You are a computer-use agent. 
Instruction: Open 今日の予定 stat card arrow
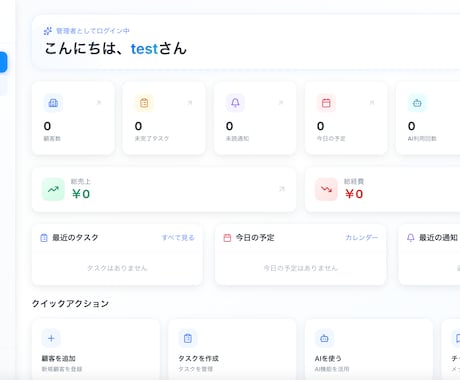tap(372, 103)
